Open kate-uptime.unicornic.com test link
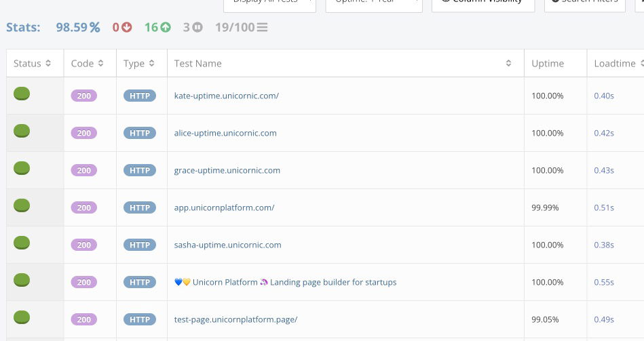The width and height of the screenshot is (644, 341). click(x=226, y=96)
